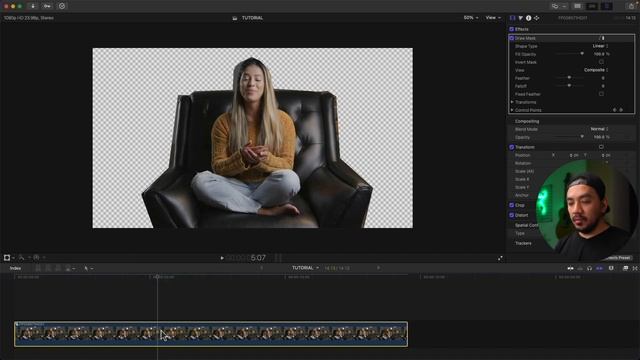Screen dimensions: 640x360
Task: Go back in timeline history arrow
Action: tap(262, 268)
